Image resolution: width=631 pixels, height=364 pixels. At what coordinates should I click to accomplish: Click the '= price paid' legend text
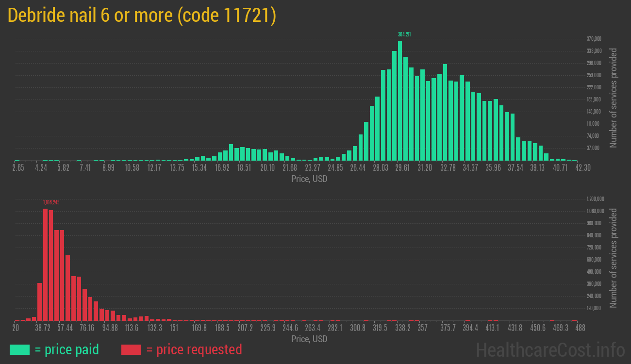[x=67, y=349]
